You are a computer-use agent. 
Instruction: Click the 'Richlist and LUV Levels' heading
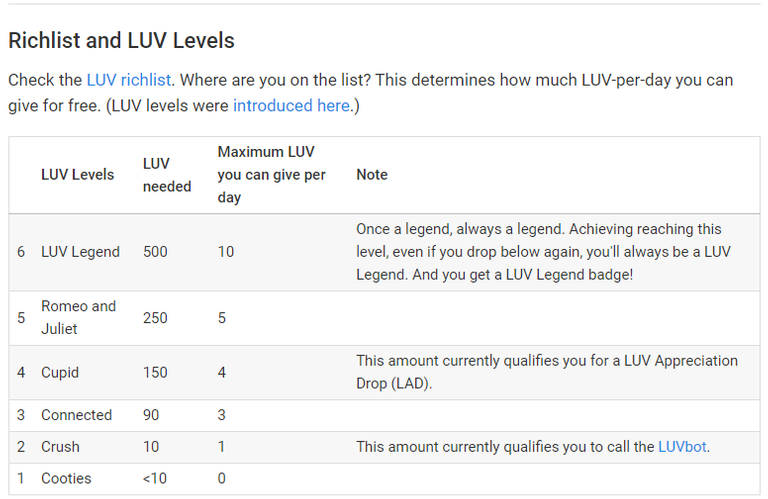[121, 41]
